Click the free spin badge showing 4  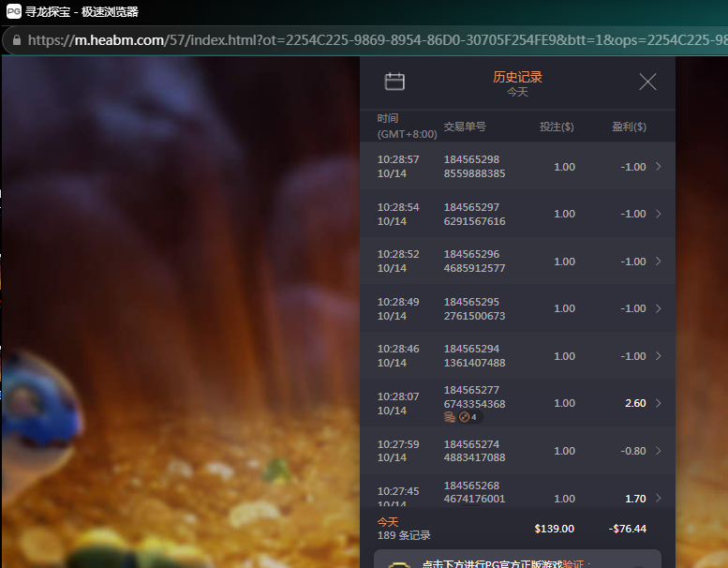coord(468,417)
